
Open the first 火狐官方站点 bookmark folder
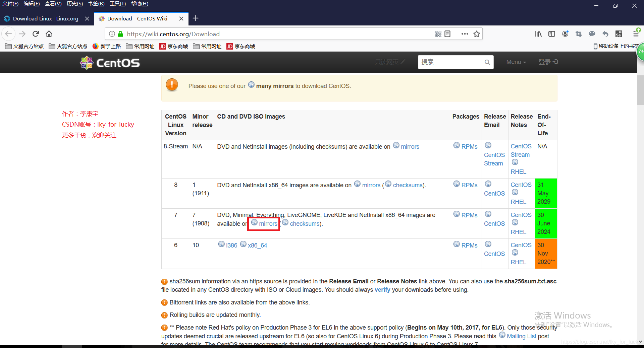click(24, 46)
